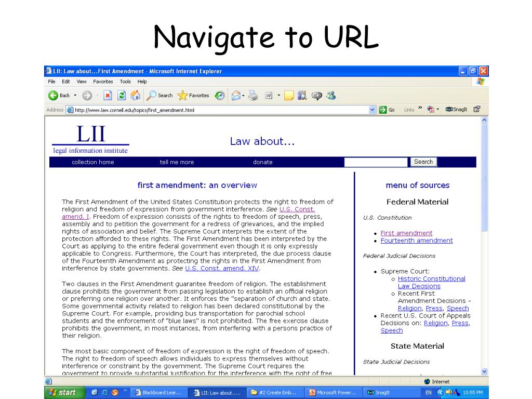Open the File menu
Viewport: 532px width, 399px height.
click(x=51, y=82)
